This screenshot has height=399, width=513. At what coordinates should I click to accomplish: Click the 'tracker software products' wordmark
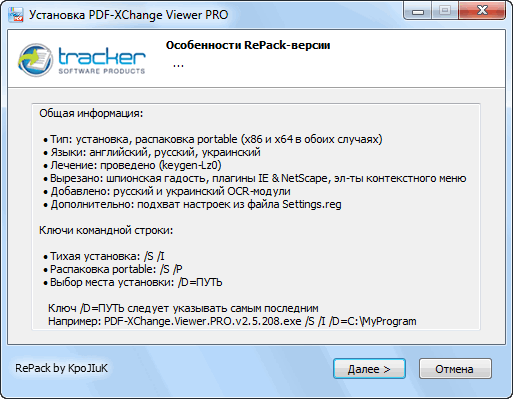coord(102,61)
